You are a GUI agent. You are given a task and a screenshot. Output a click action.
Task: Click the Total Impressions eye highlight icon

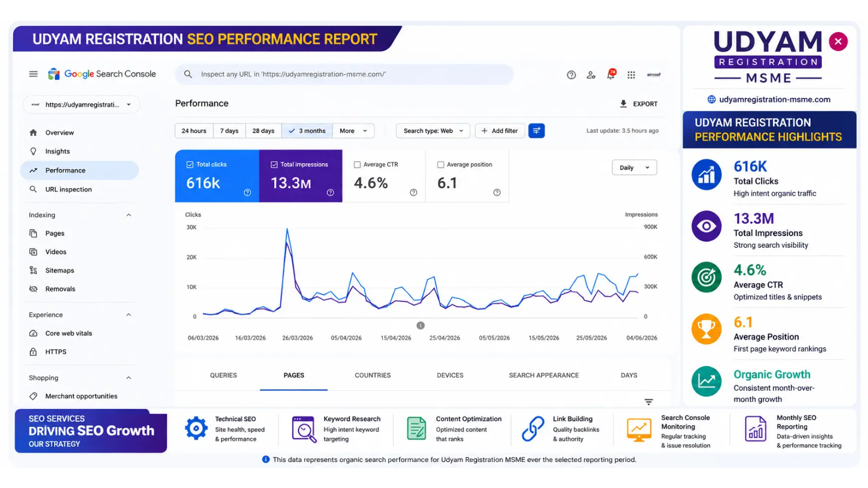(706, 226)
